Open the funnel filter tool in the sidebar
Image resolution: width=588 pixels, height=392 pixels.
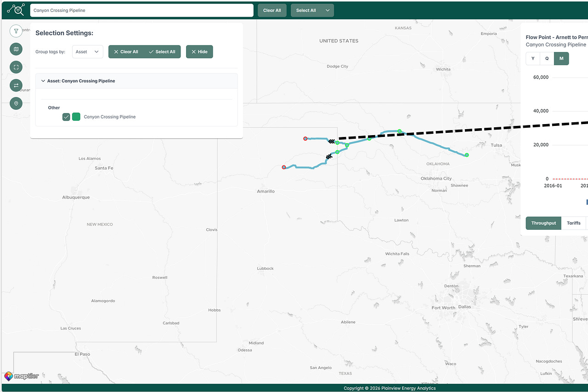click(16, 31)
